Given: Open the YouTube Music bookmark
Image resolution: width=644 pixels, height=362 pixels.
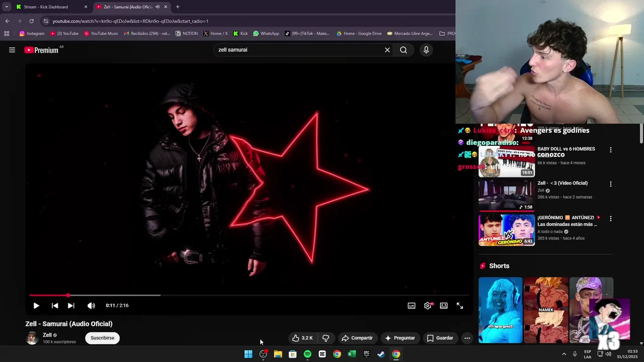Looking at the screenshot, I should coord(101,34).
